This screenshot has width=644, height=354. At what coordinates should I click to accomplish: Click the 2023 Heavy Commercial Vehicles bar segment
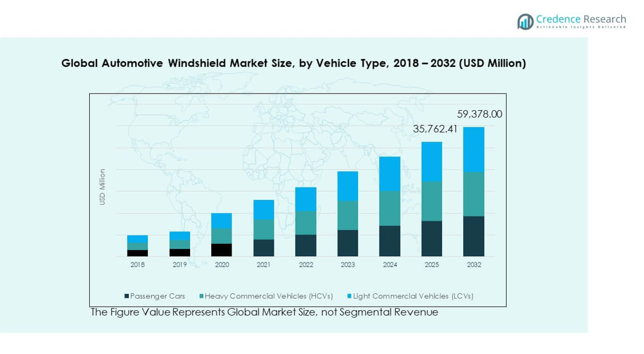pyautogui.click(x=347, y=215)
